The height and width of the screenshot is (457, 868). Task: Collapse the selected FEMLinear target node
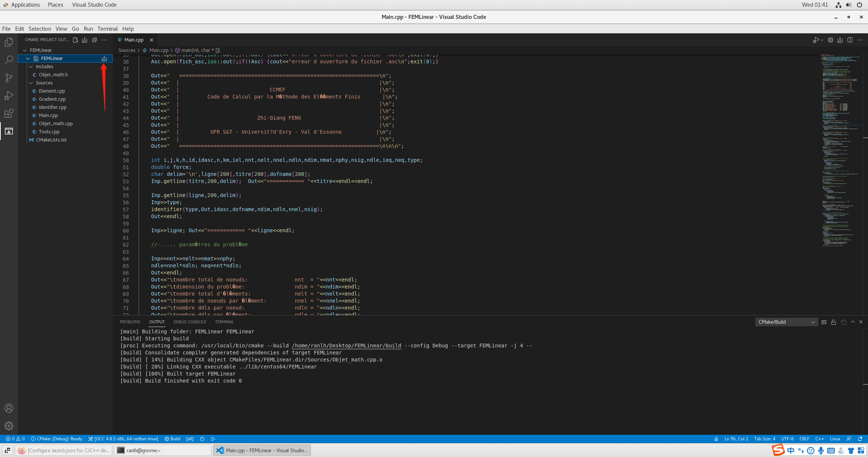tap(28, 59)
